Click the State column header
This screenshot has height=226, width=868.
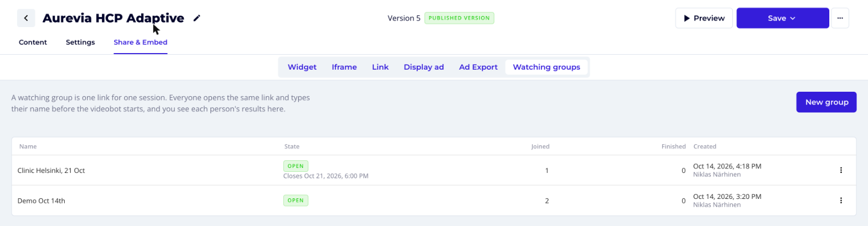[x=292, y=146]
